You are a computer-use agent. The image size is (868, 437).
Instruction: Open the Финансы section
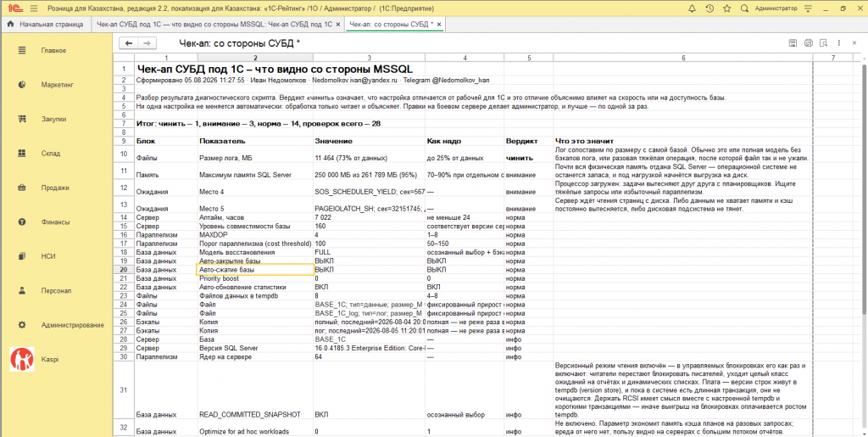(x=56, y=222)
